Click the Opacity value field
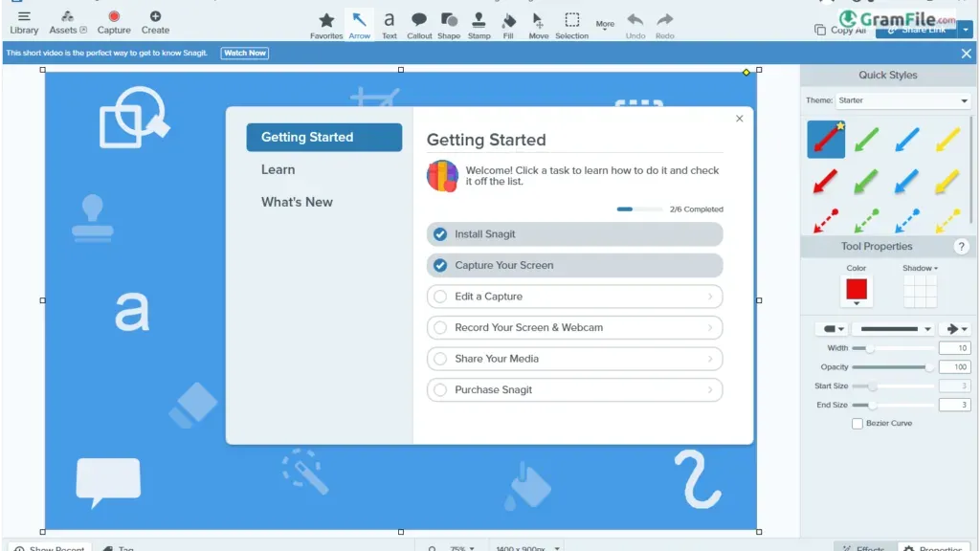 954,367
